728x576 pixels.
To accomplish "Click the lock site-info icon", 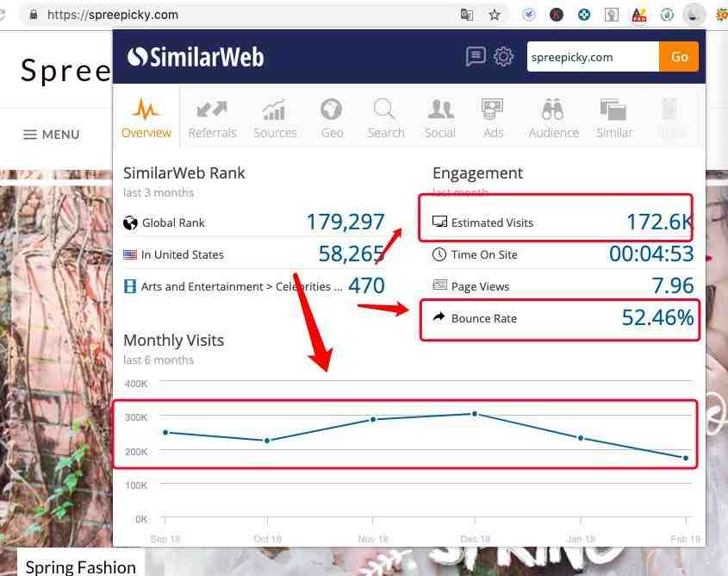I will (34, 15).
